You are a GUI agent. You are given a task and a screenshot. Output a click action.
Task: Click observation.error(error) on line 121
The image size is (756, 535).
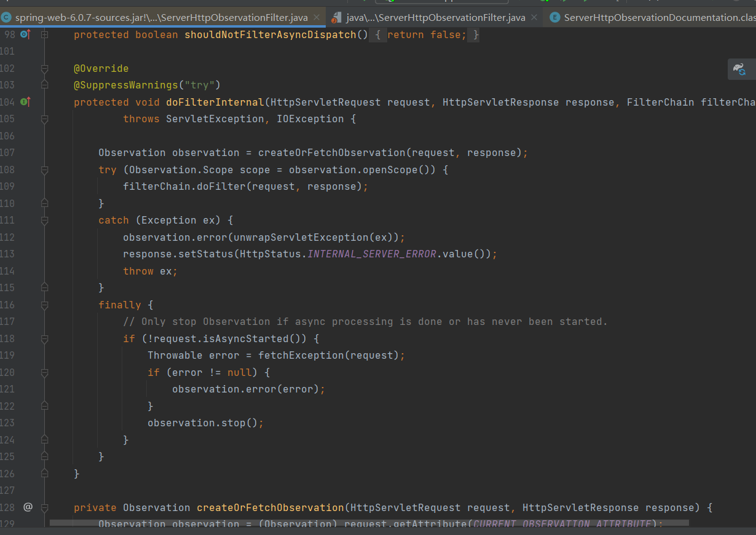(248, 389)
